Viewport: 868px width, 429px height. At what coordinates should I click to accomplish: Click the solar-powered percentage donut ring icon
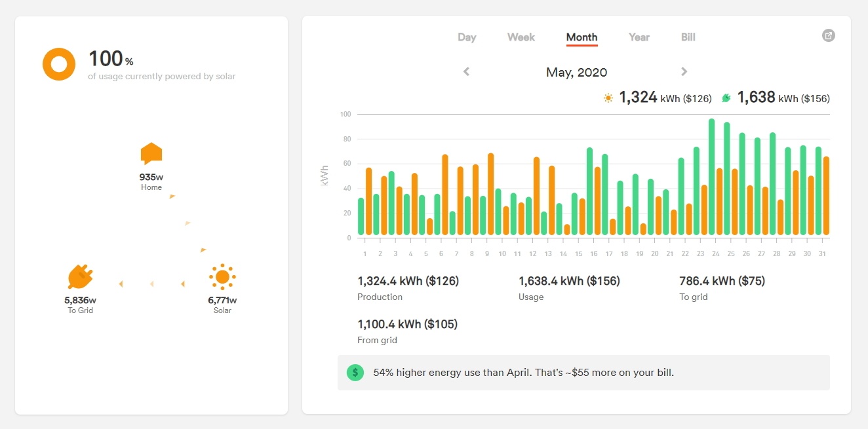[59, 64]
